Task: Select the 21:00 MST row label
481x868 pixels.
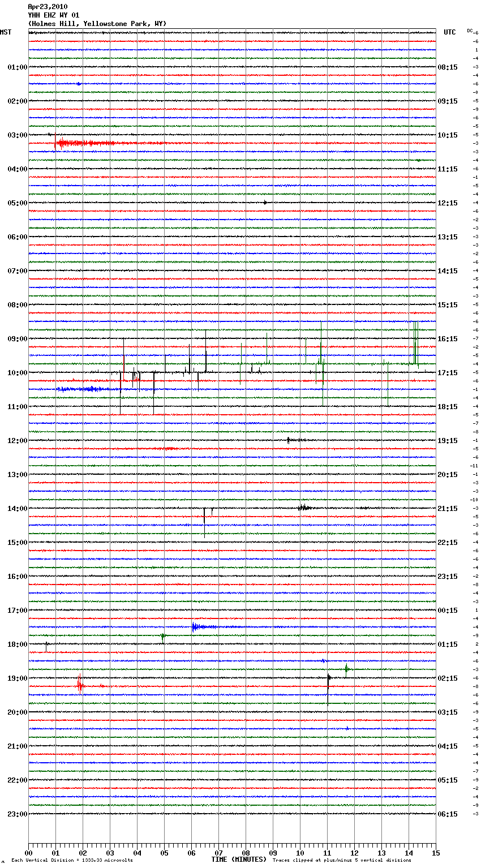Action: [17, 746]
